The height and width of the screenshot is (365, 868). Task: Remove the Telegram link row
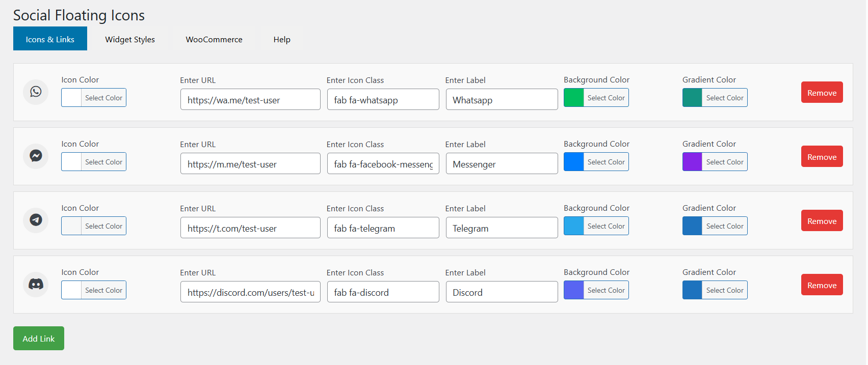point(822,220)
